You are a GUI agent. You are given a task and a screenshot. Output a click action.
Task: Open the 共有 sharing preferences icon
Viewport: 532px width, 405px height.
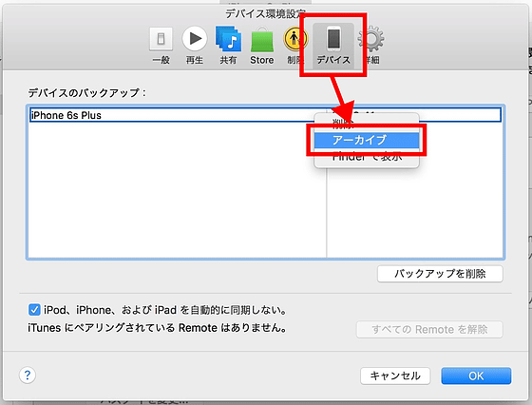coord(228,46)
